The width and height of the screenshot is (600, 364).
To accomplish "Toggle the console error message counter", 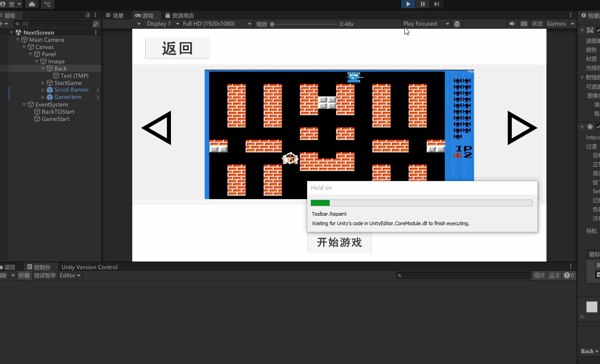I will point(569,275).
